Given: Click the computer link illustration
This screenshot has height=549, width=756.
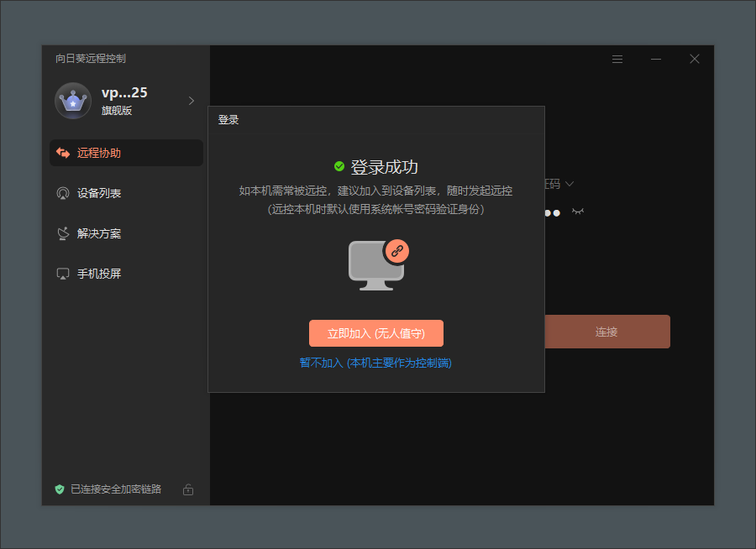Looking at the screenshot, I should (x=379, y=264).
